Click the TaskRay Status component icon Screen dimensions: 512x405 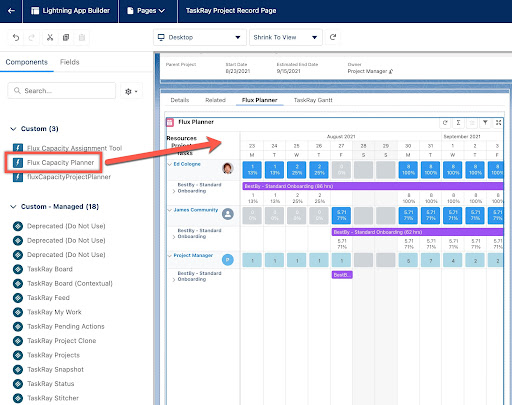pos(18,384)
